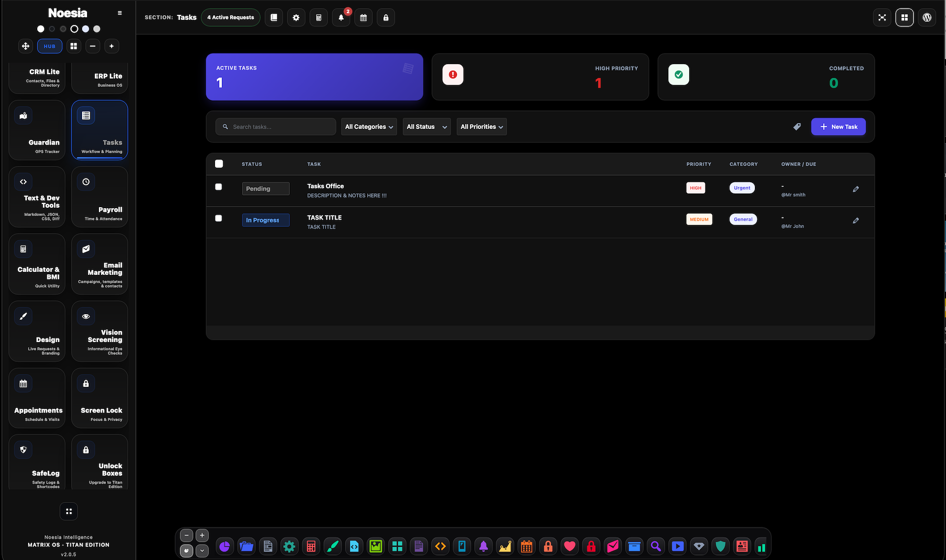
Task: Open the book icon beside Active Requests
Action: (x=274, y=18)
